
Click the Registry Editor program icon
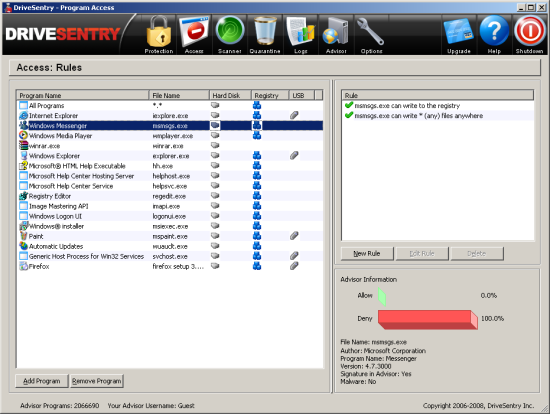click(x=24, y=196)
